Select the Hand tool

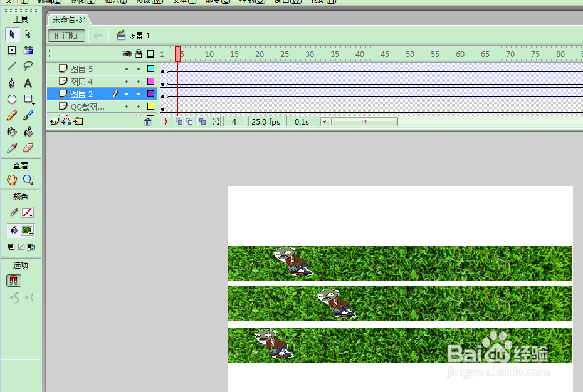coord(12,180)
